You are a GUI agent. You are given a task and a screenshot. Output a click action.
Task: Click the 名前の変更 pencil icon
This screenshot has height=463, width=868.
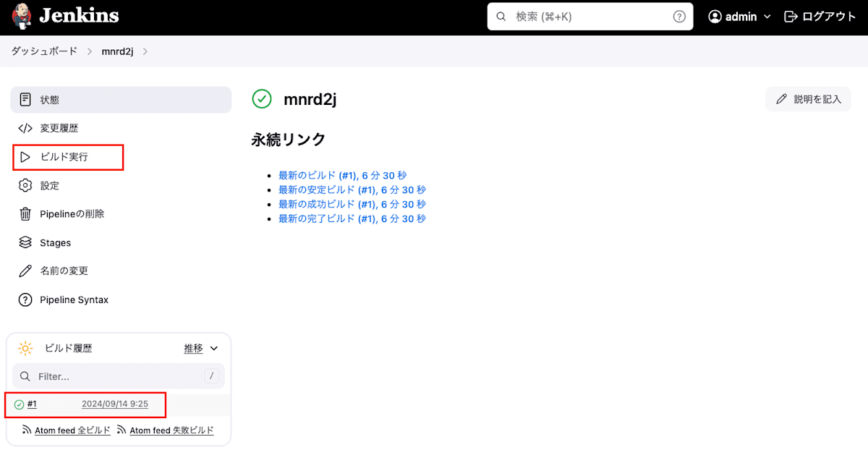point(25,271)
